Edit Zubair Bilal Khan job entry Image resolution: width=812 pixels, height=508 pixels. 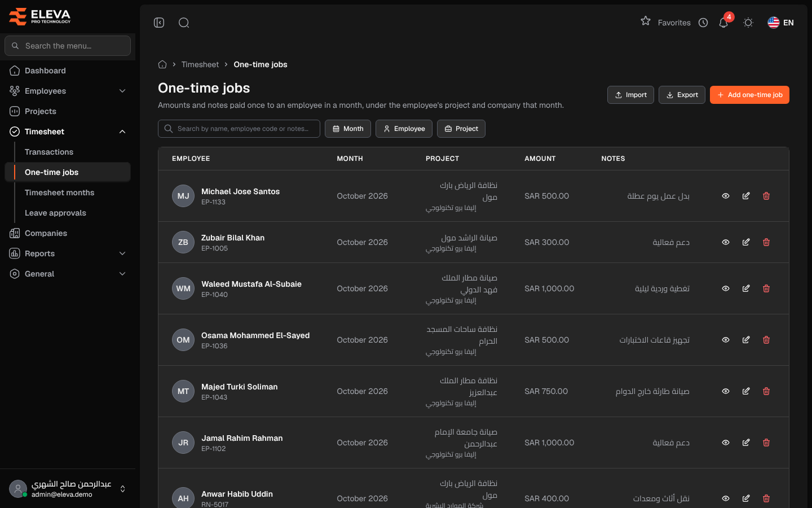click(x=746, y=242)
